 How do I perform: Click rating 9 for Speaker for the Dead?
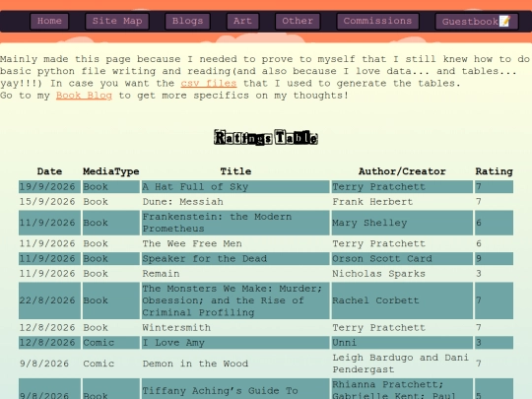(494, 258)
